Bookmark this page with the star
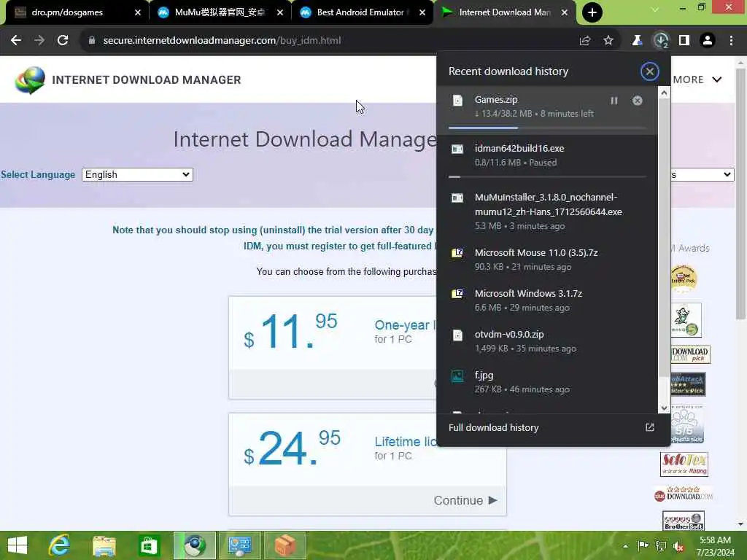Image resolution: width=747 pixels, height=560 pixels. (608, 41)
